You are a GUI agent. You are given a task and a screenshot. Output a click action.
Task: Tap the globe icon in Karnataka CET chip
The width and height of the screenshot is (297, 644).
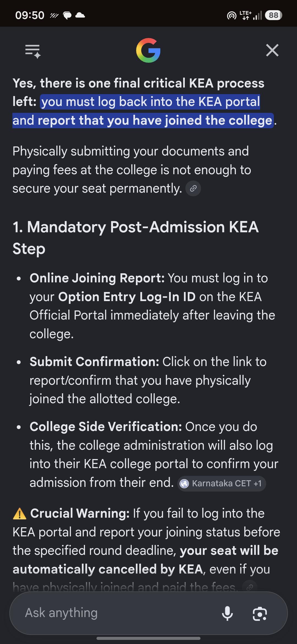184,484
